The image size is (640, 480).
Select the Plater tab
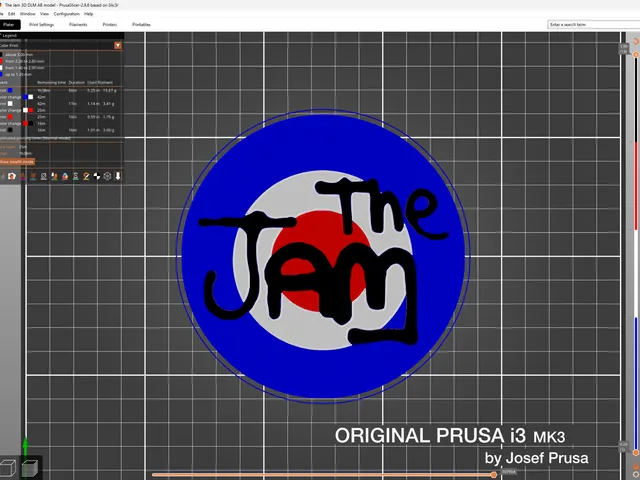9,24
